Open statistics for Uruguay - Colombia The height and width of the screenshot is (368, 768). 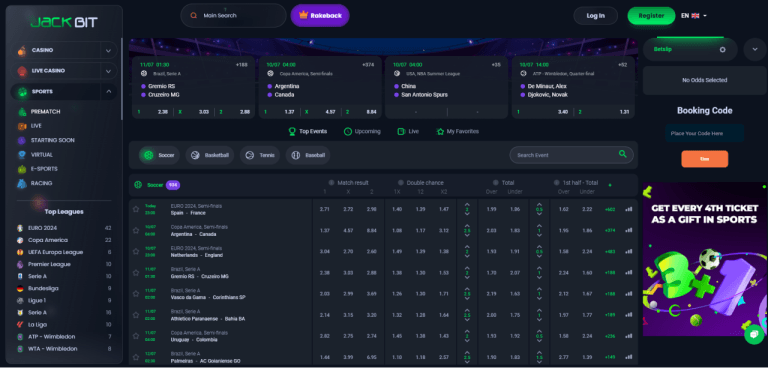pos(629,336)
